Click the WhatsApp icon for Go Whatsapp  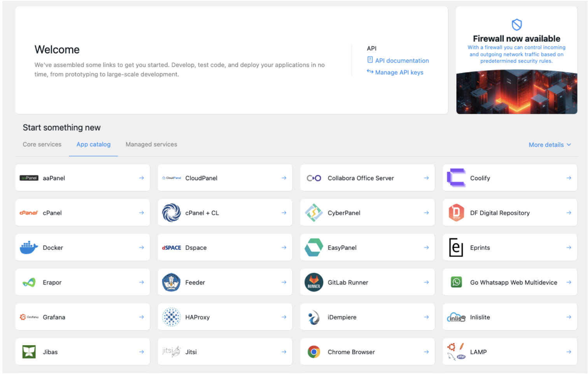456,282
